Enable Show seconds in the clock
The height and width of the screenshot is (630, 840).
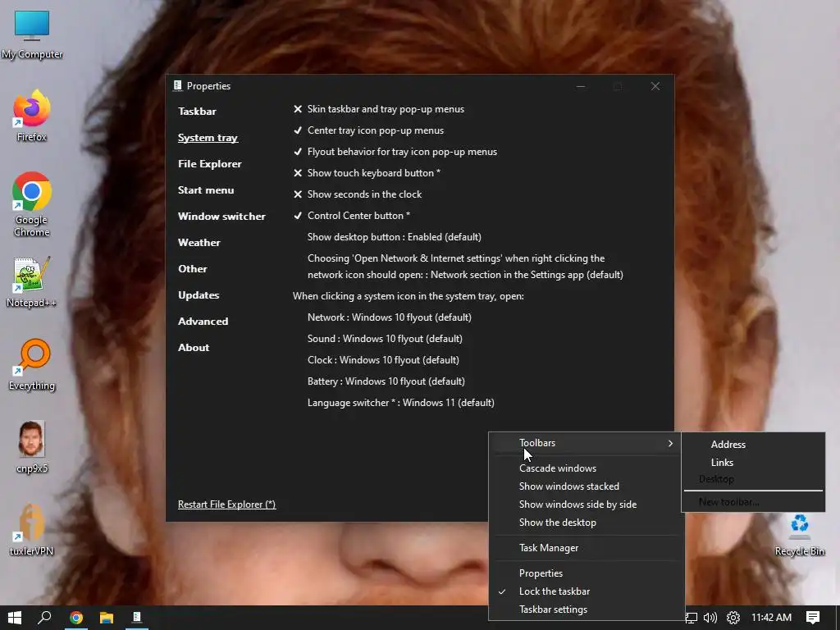[358, 194]
